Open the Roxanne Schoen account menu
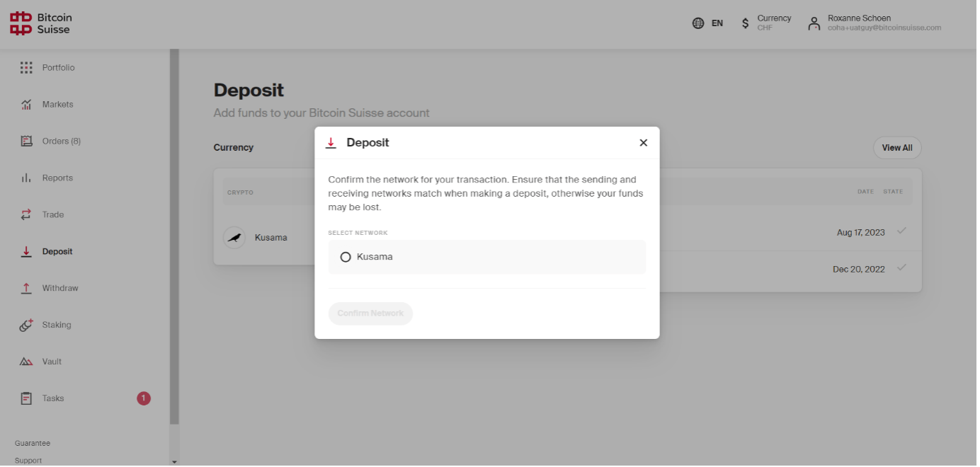 coord(874,23)
